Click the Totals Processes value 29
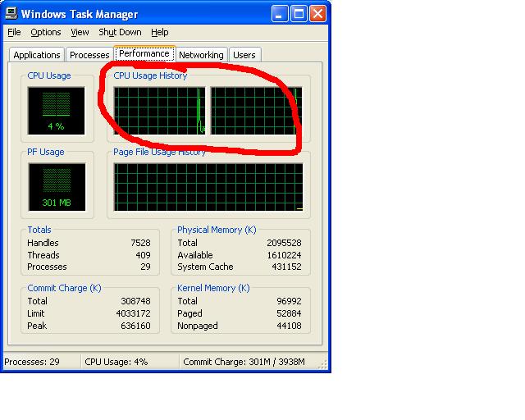The width and height of the screenshot is (525, 420). coord(145,267)
